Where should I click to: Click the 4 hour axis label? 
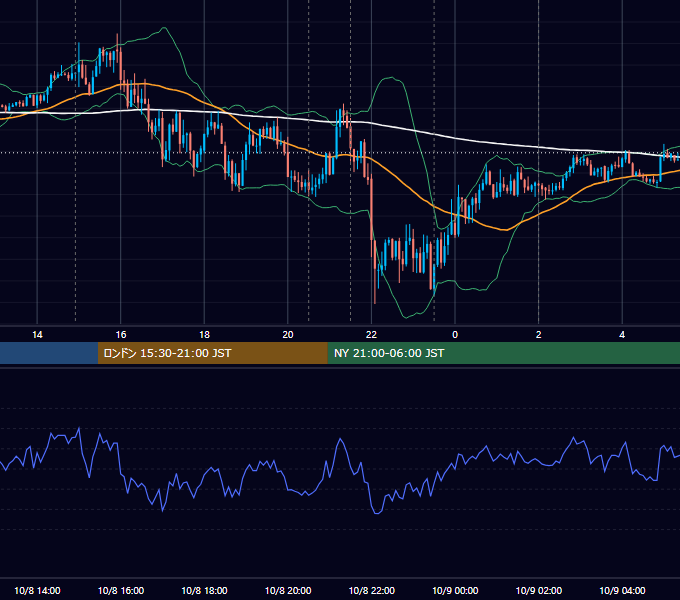pos(622,335)
